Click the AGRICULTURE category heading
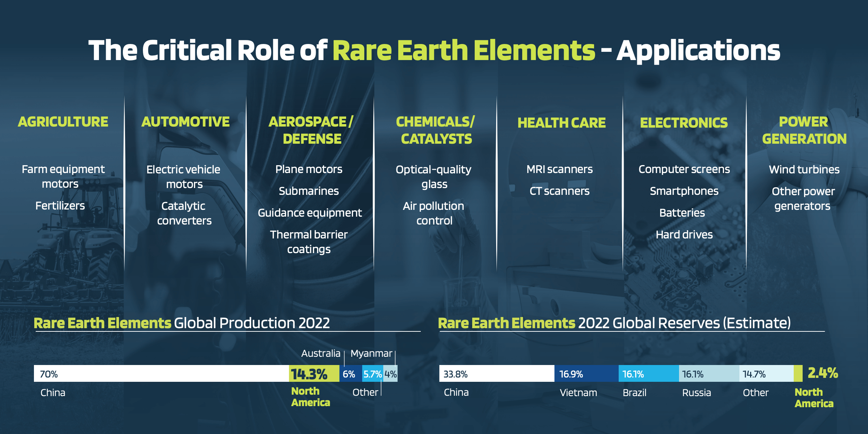Viewport: 868px width, 434px height. 63,122
